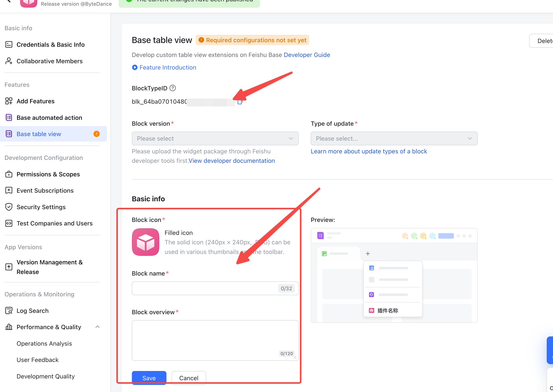The width and height of the screenshot is (553, 392).
Task: Click the Security Settings shield icon
Action: point(9,207)
